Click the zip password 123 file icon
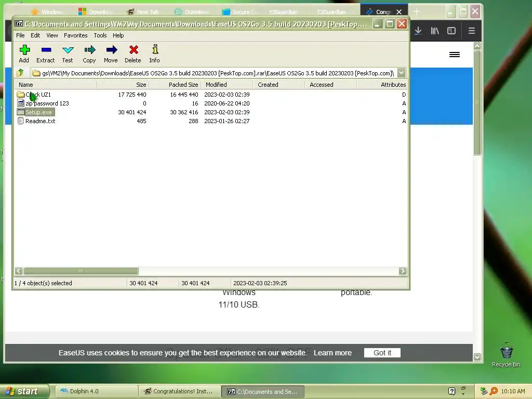 coord(20,103)
